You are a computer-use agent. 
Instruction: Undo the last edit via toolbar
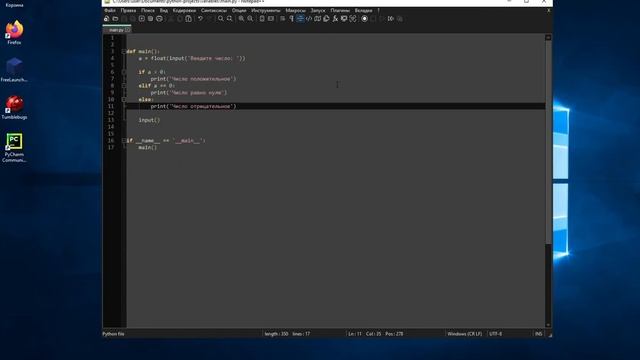(200, 19)
